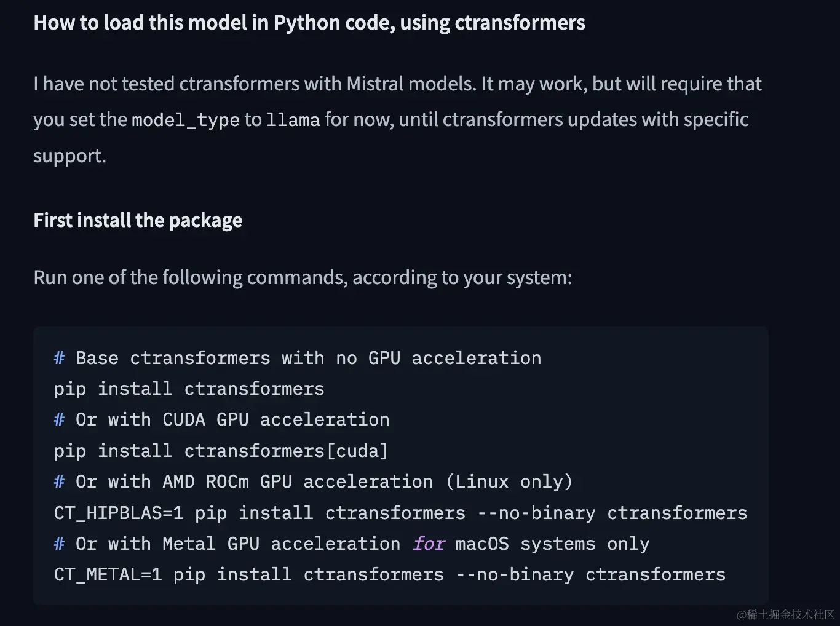Click the 'pip install ctransformers[cuda]' line
Screen dimensions: 840x626
click(x=221, y=451)
